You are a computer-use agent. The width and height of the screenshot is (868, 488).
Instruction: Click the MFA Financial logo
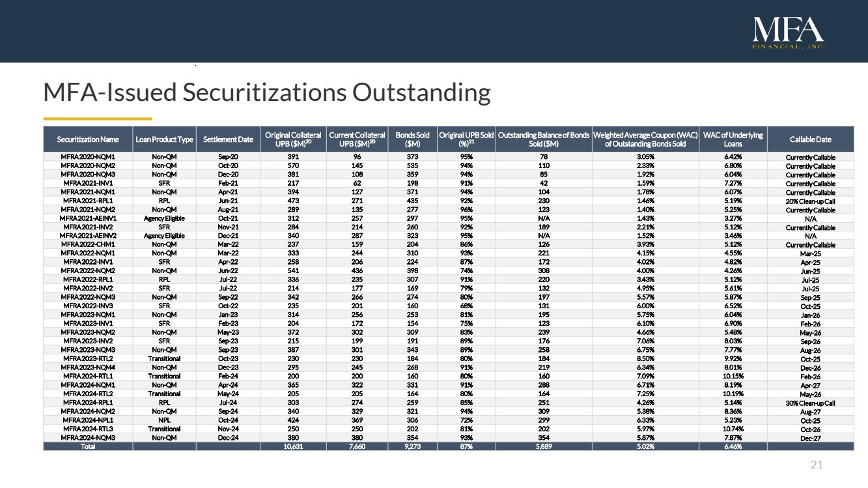coord(788,33)
